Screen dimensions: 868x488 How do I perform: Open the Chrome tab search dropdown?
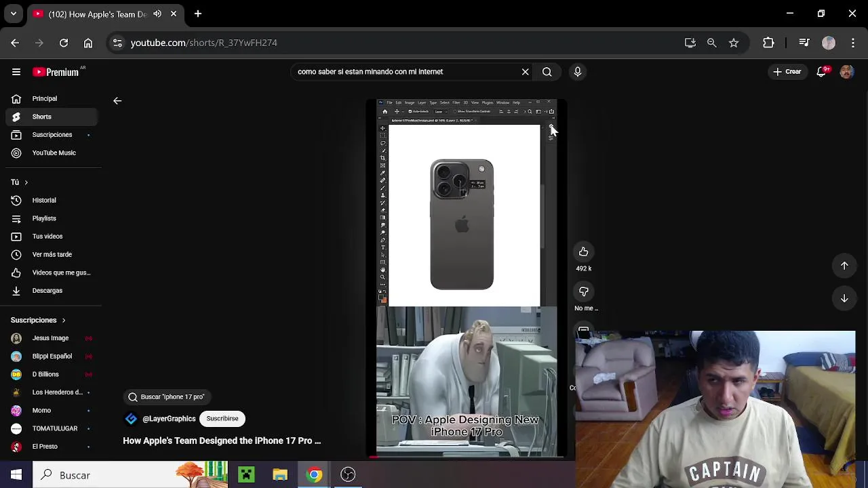[x=13, y=14]
